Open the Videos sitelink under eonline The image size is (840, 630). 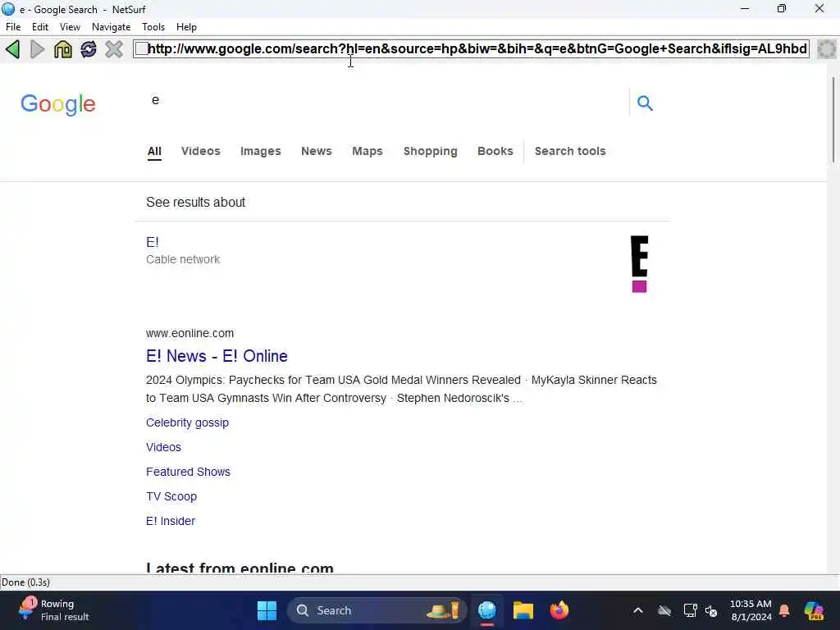click(163, 447)
